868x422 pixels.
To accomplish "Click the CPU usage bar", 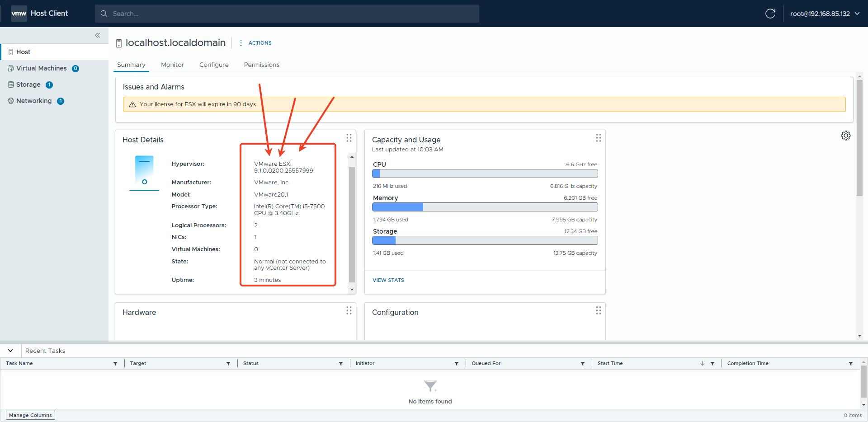I will click(485, 173).
